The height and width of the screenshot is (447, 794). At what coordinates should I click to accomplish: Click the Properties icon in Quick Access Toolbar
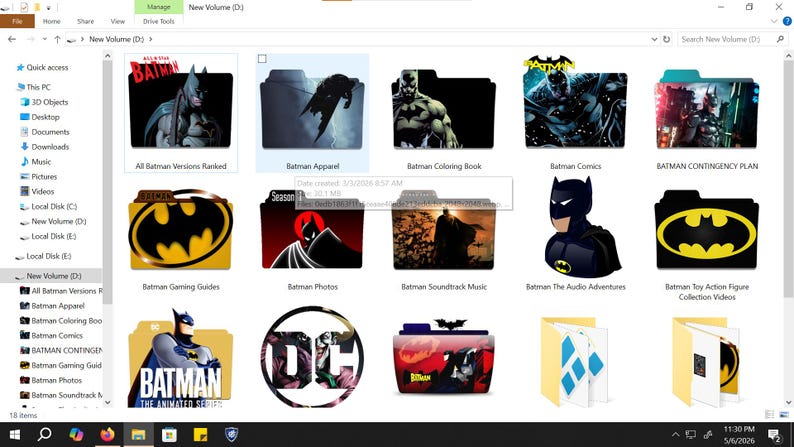coord(23,8)
